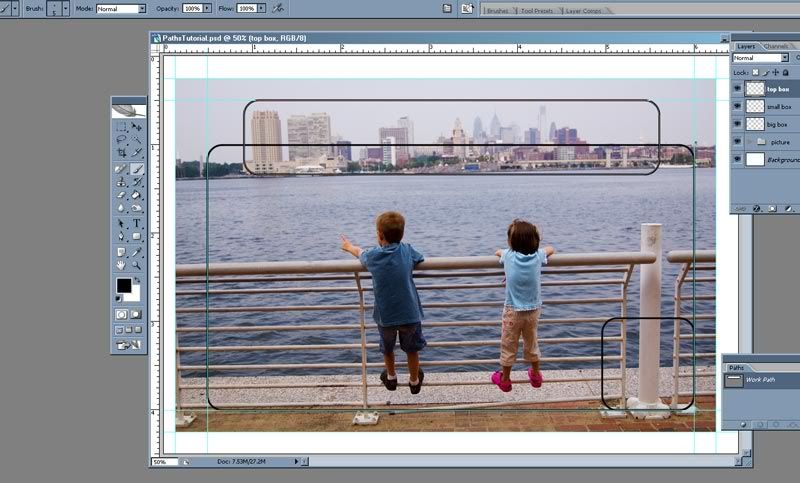Screen dimensions: 800x483
Task: Select the Paint Bucket tool
Action: 136,195
